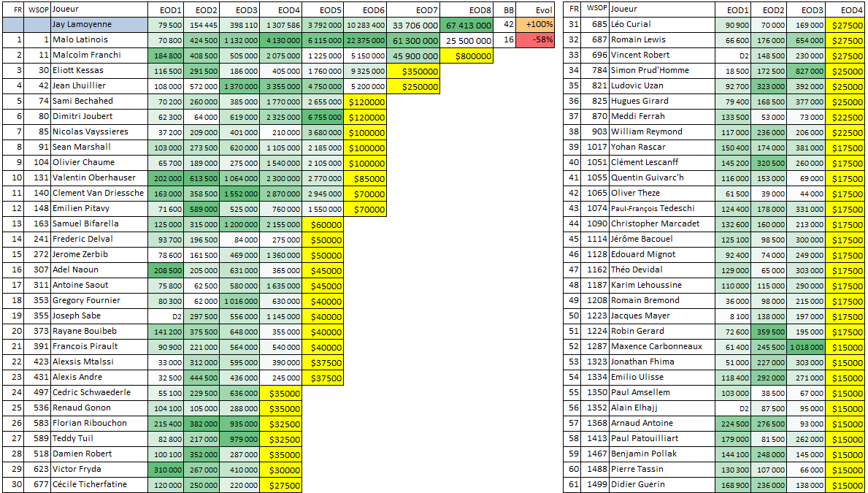Select the Ludovic Uzan name cell
Viewport: 868px width, 493px height.
click(661, 86)
